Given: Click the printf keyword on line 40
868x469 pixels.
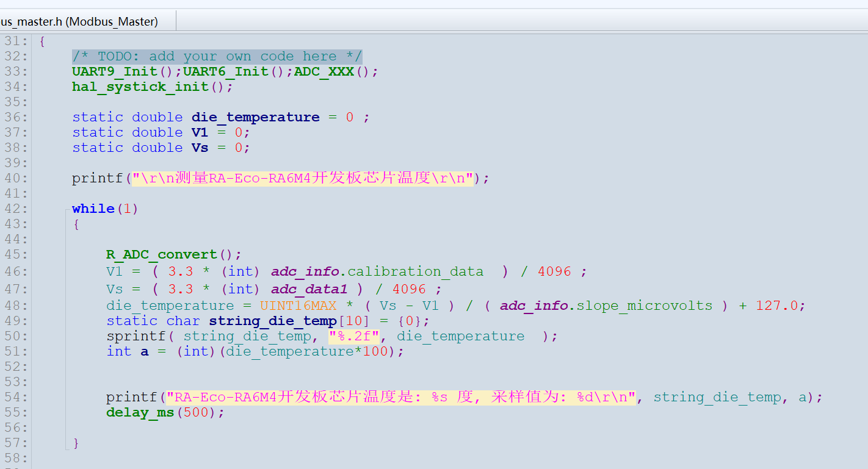Looking at the screenshot, I should tap(98, 178).
